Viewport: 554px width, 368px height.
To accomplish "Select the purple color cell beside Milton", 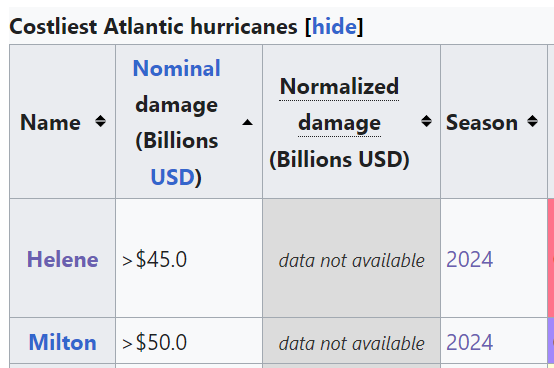I will [x=551, y=340].
